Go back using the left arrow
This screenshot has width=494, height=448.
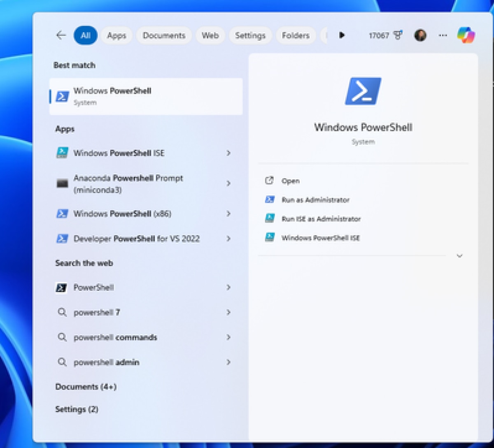[61, 35]
